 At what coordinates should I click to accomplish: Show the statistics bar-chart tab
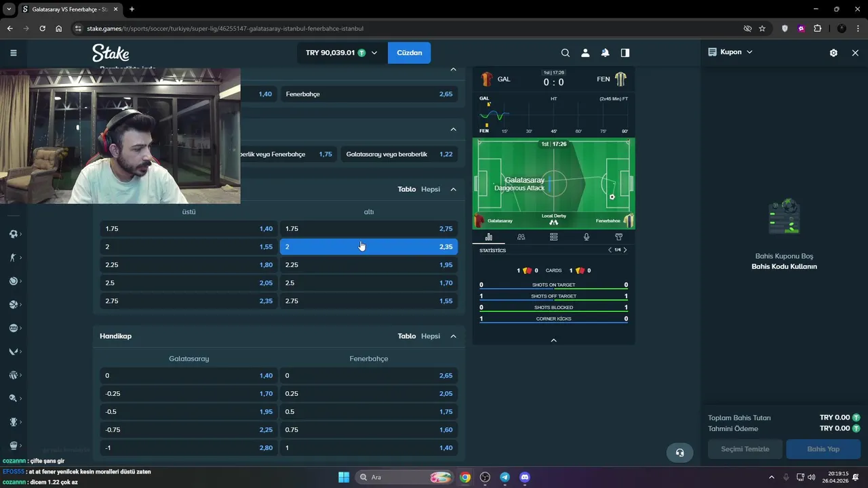(488, 237)
